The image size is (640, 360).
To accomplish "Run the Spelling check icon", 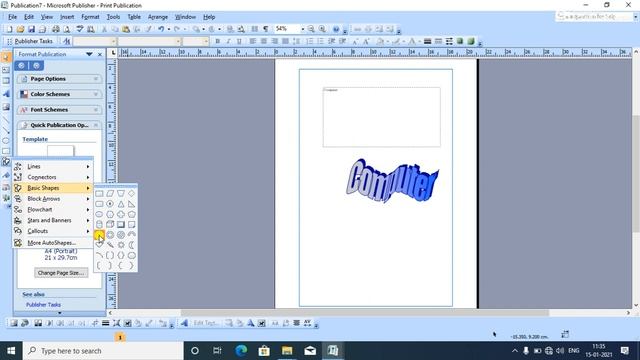I will pyautogui.click(x=80, y=29).
